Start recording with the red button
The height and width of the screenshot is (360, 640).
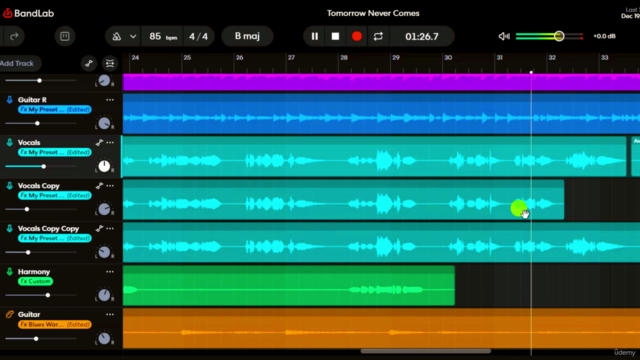click(357, 36)
